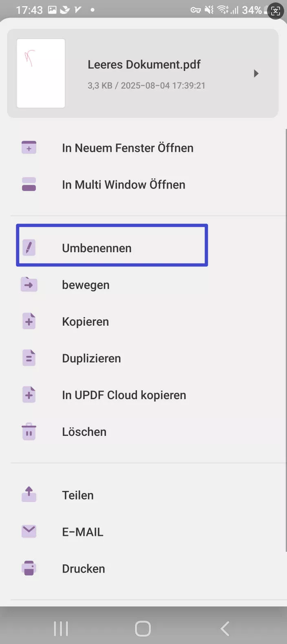The image size is (287, 644).
Task: Open the E-MAIL envelope icon
Action: tap(29, 531)
